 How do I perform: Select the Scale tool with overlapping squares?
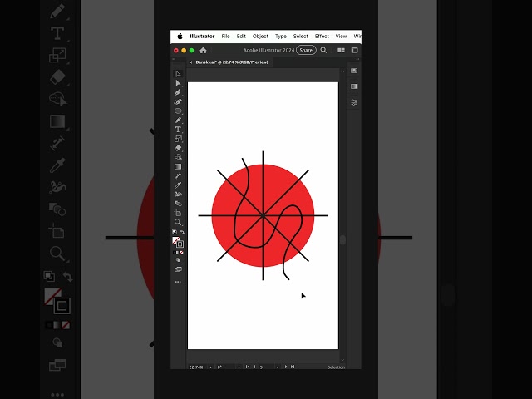coord(178,139)
